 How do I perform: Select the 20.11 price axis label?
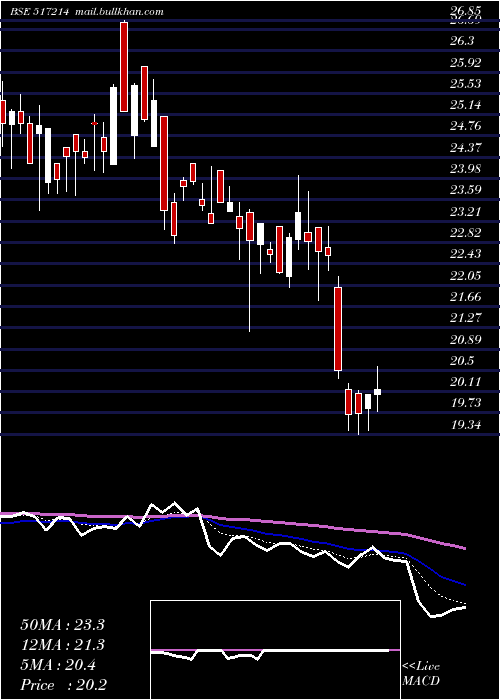coord(465,381)
